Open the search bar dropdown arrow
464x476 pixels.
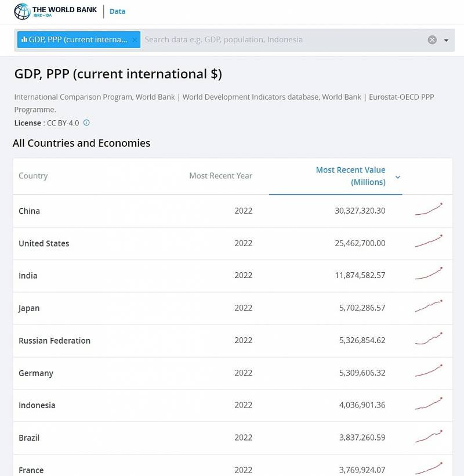click(446, 40)
